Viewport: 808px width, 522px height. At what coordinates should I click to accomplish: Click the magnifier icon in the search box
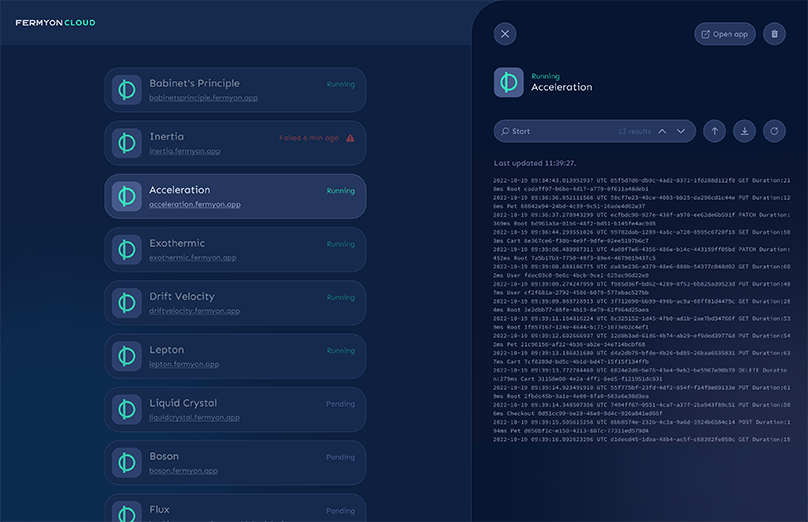(x=506, y=131)
